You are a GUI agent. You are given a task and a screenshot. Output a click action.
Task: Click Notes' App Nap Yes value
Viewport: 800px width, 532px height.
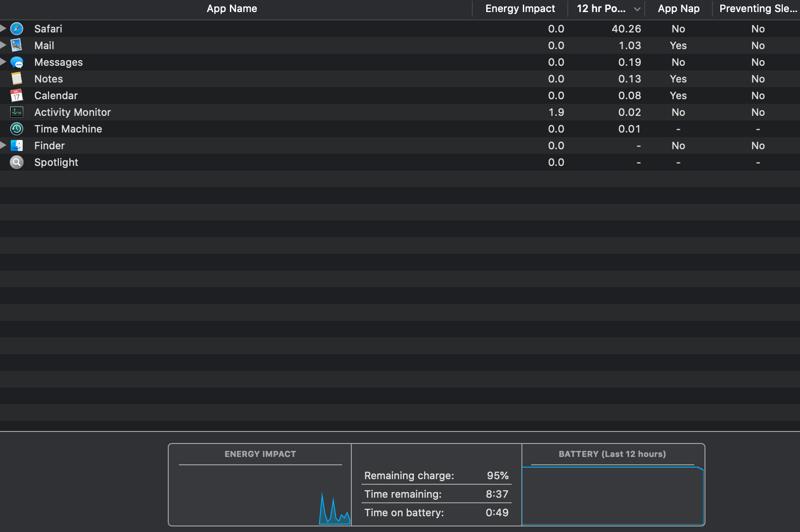[678, 79]
